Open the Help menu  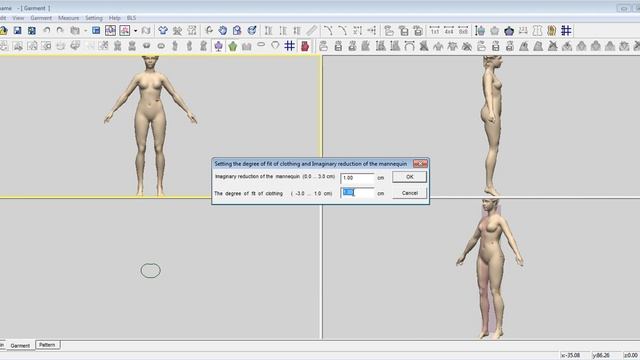click(115, 18)
